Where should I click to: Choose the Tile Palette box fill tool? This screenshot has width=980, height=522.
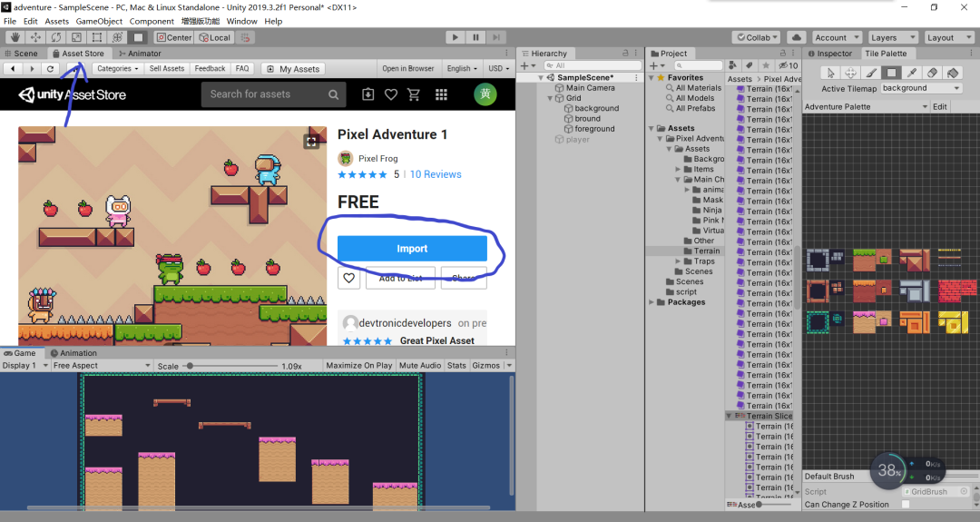click(x=891, y=74)
